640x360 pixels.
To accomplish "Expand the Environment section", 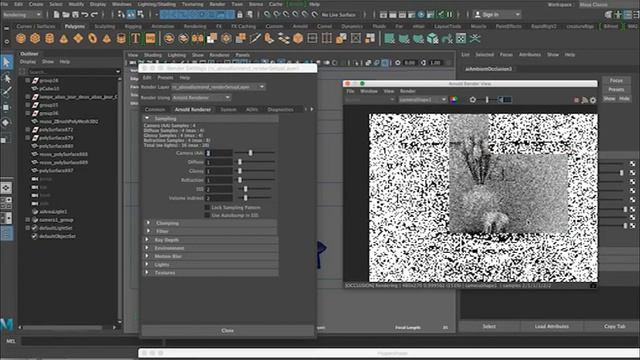I will [x=147, y=248].
